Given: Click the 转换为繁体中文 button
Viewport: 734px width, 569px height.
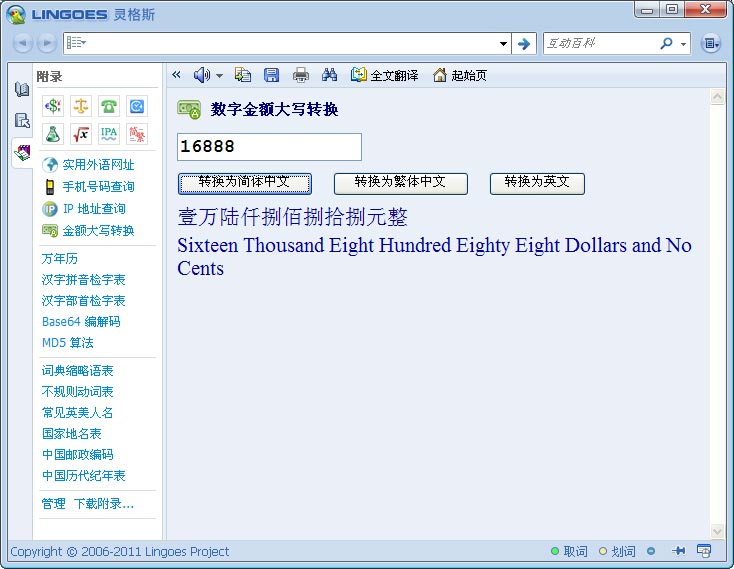Looking at the screenshot, I should 400,183.
